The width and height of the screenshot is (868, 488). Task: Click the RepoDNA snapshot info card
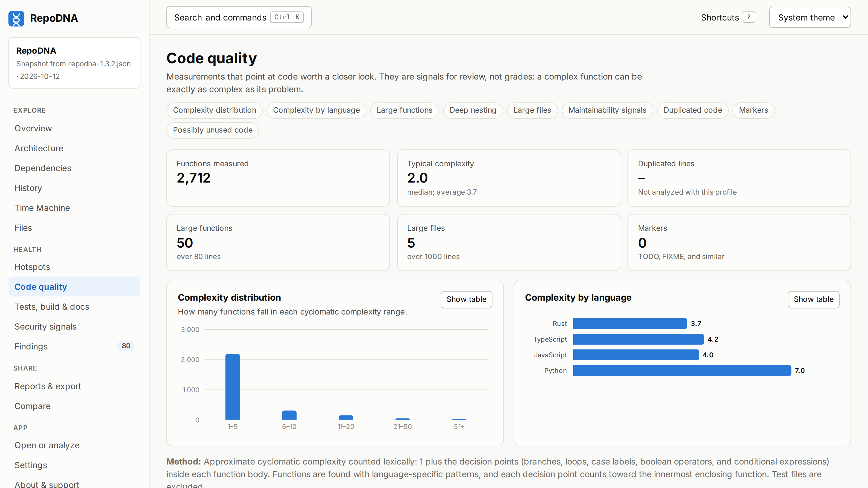(74, 63)
